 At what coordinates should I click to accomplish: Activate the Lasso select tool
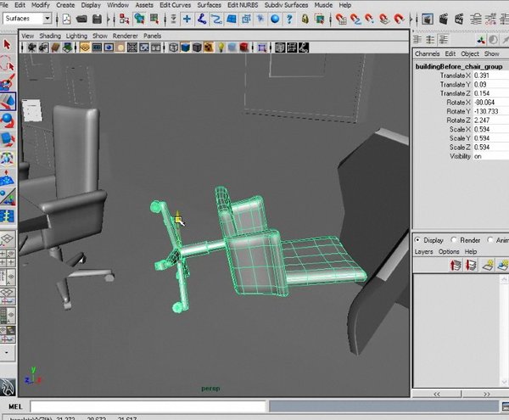[x=7, y=64]
